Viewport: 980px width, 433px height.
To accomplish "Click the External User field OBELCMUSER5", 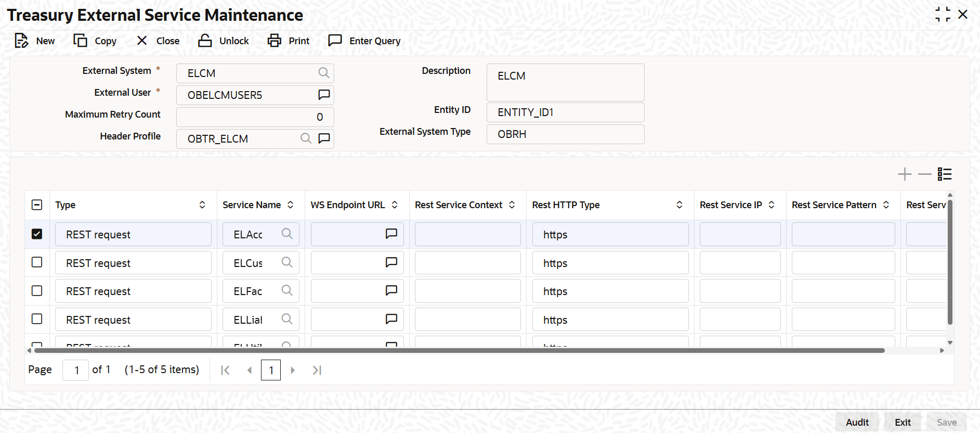I will click(255, 95).
